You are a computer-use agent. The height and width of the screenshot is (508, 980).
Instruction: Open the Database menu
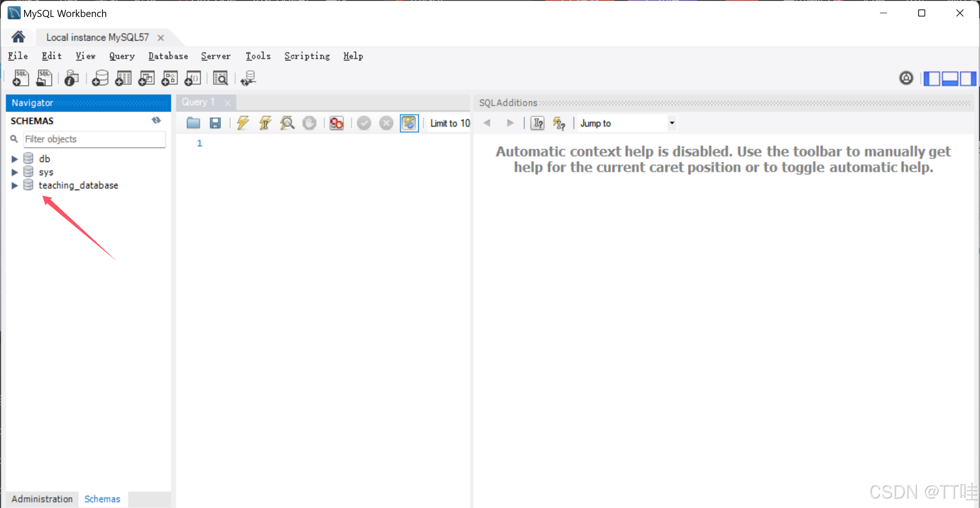(x=168, y=56)
